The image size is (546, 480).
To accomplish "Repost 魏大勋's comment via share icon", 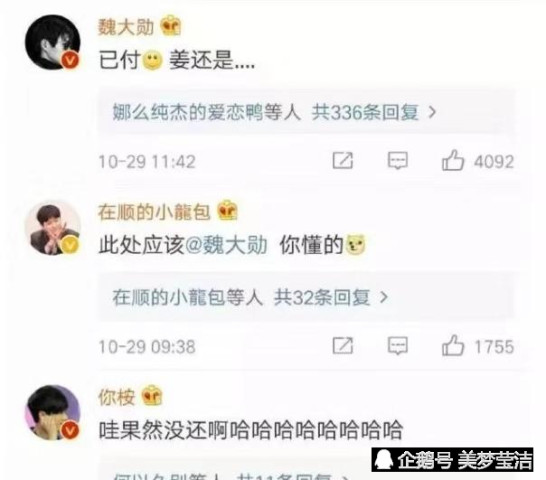I will coord(343,161).
